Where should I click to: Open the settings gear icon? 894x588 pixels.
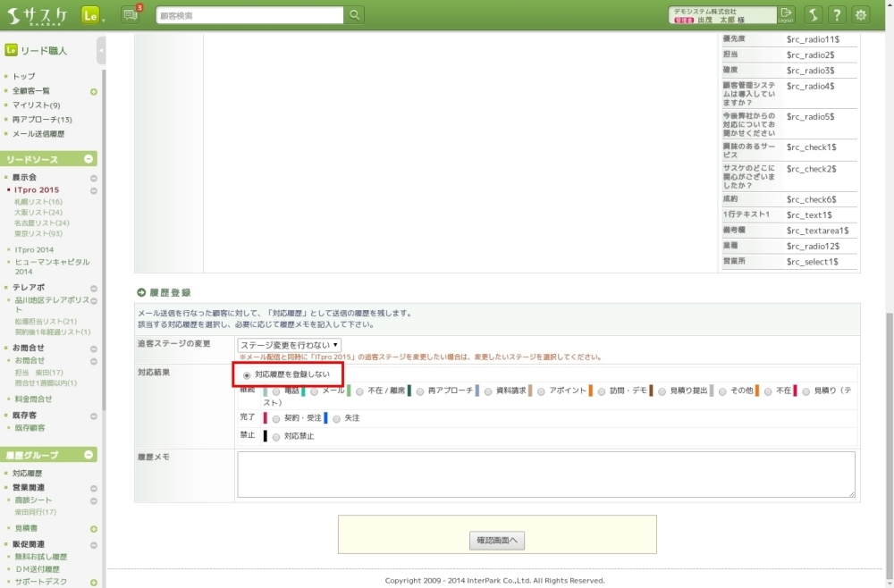pos(861,15)
